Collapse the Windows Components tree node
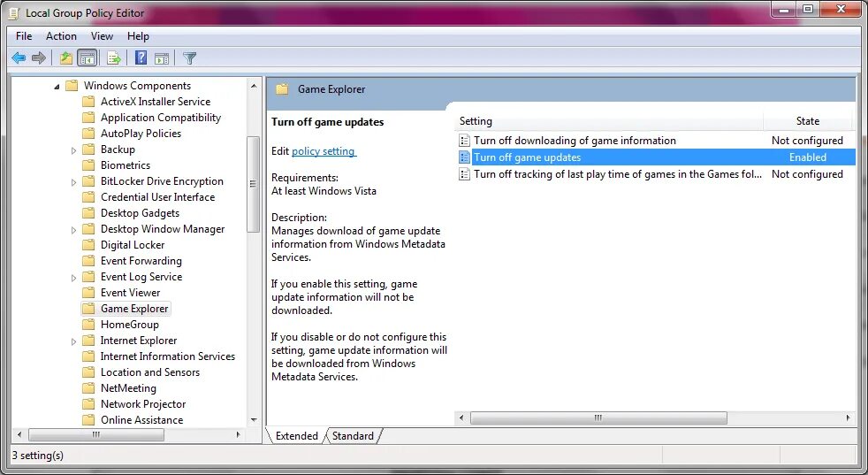This screenshot has height=475, width=868. 57,87
